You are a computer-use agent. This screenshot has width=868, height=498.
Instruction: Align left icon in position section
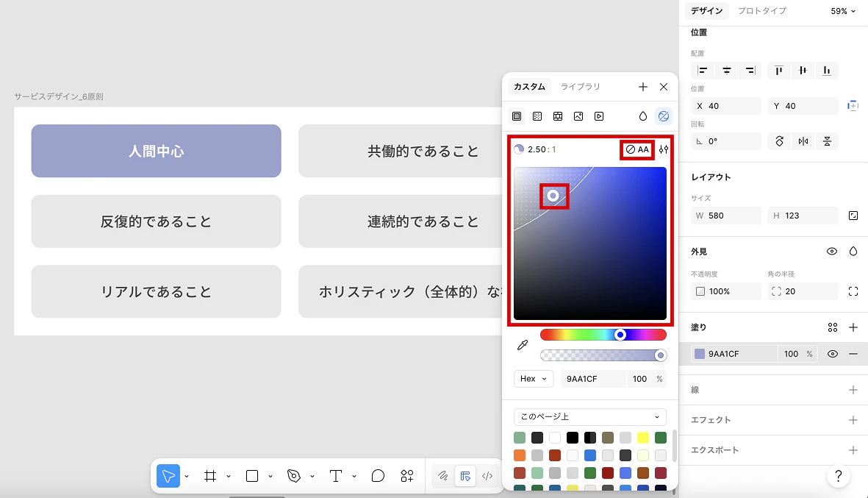(703, 71)
